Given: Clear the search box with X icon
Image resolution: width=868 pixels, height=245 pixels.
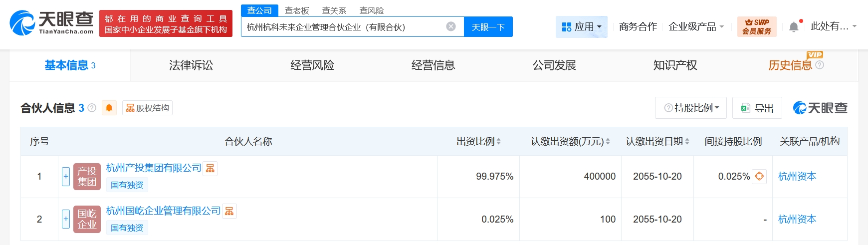Looking at the screenshot, I should click(x=451, y=26).
